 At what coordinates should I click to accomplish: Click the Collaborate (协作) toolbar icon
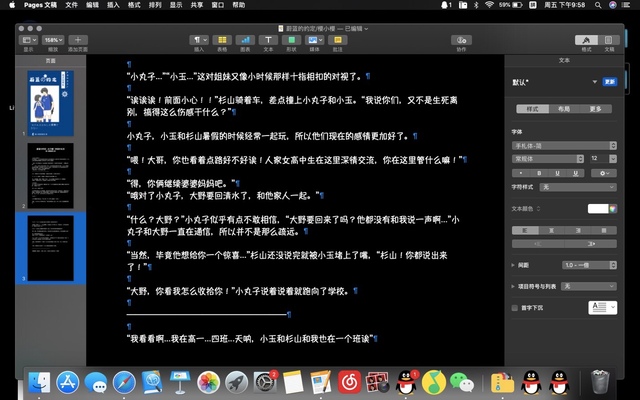461,40
